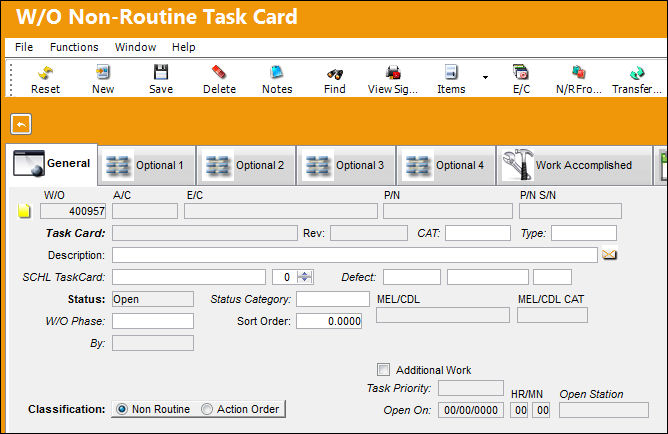Switch to the Optional 4 tab
The height and width of the screenshot is (434, 668).
446,165
